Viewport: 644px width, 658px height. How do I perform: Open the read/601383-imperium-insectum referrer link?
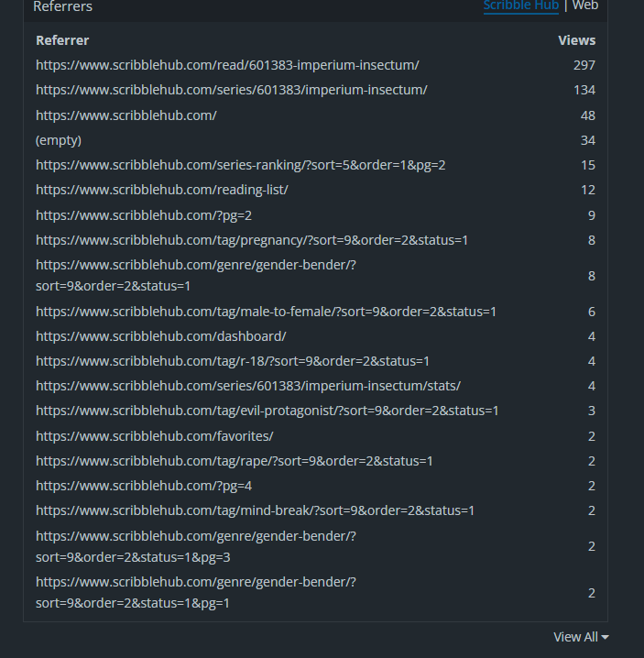tap(227, 65)
